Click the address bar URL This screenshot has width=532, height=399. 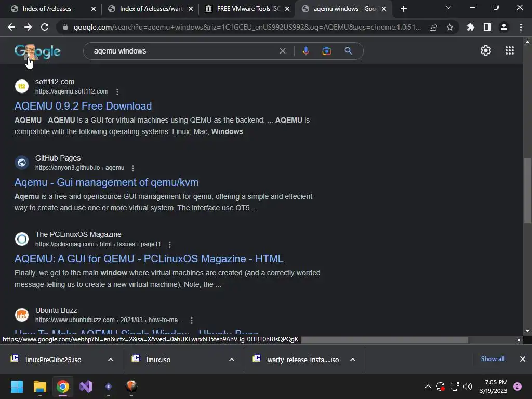[247, 27]
